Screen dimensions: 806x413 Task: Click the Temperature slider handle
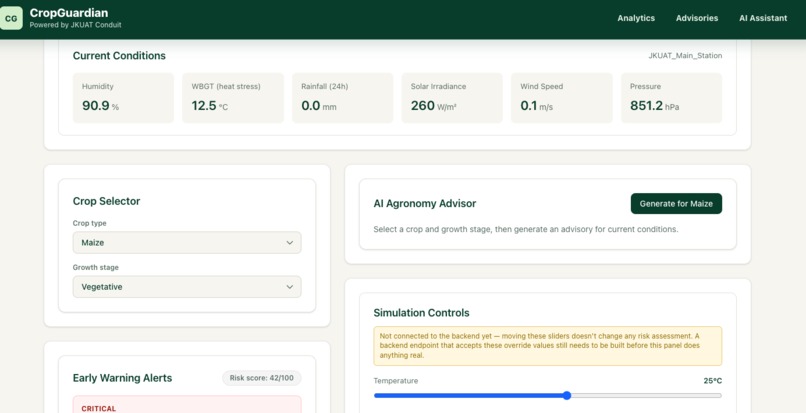566,396
